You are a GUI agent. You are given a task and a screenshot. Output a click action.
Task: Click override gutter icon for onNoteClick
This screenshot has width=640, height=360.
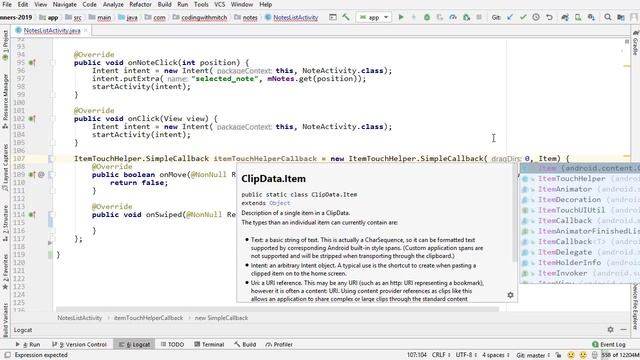(x=32, y=62)
